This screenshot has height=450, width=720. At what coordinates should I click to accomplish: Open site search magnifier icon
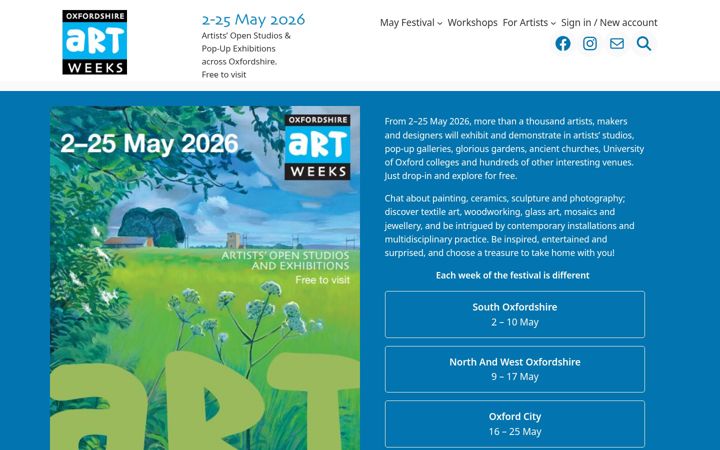644,44
